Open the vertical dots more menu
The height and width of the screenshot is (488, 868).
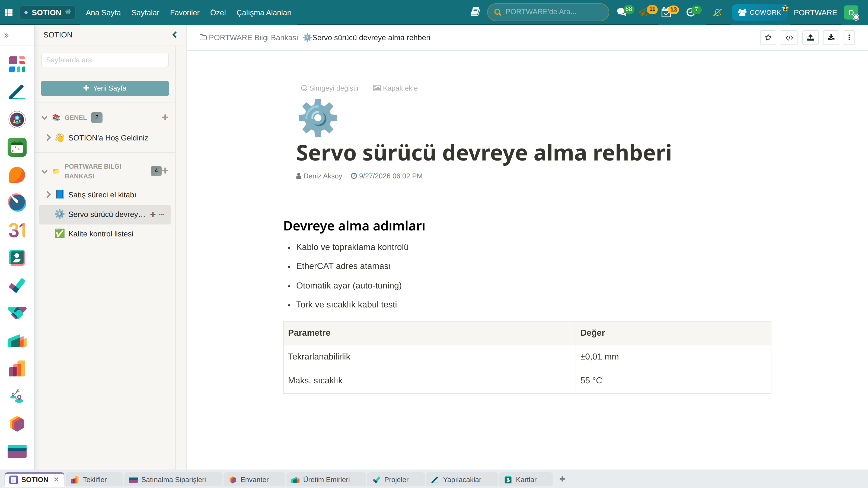pos(849,38)
